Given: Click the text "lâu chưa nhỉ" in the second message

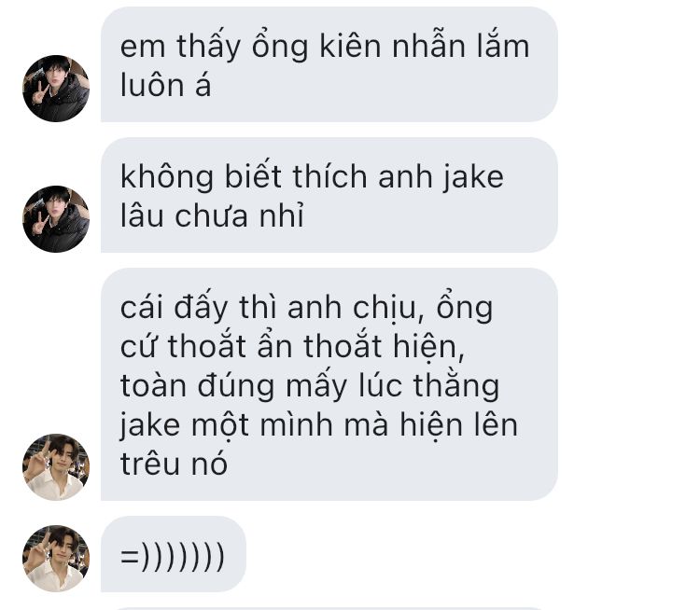Looking at the screenshot, I should click(212, 215).
